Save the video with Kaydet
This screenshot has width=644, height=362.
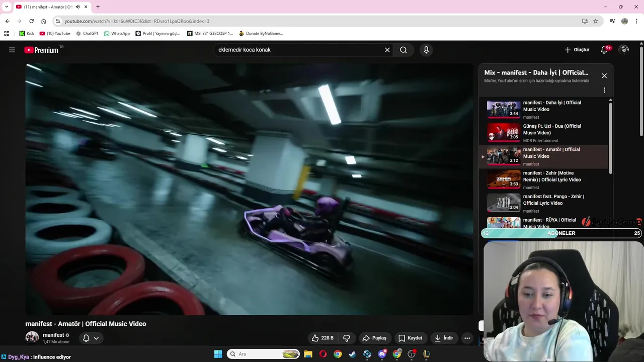coord(411,338)
